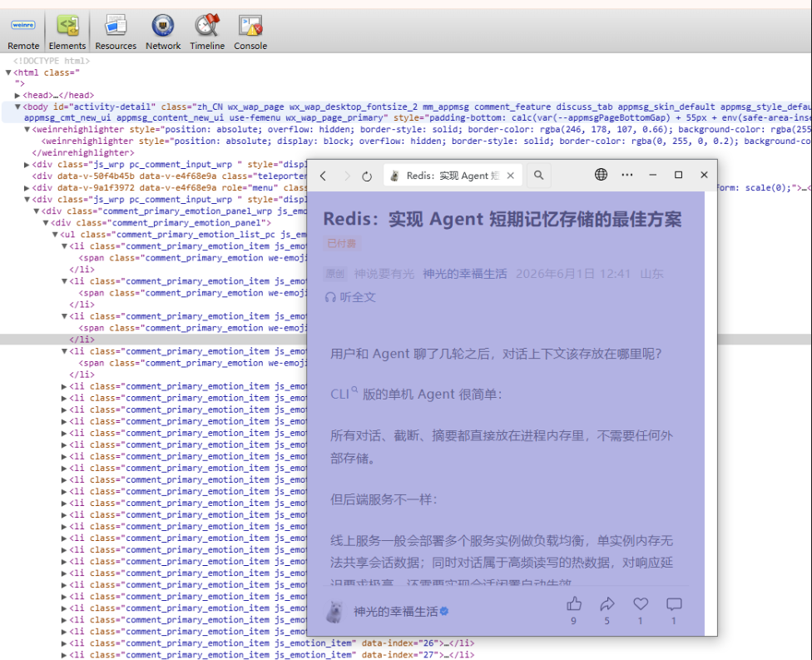
Task: Switch to the Elements panel
Action: [x=67, y=32]
